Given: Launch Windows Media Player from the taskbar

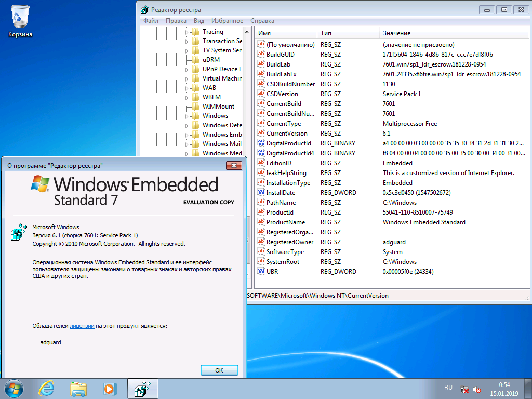Looking at the screenshot, I should point(110,389).
